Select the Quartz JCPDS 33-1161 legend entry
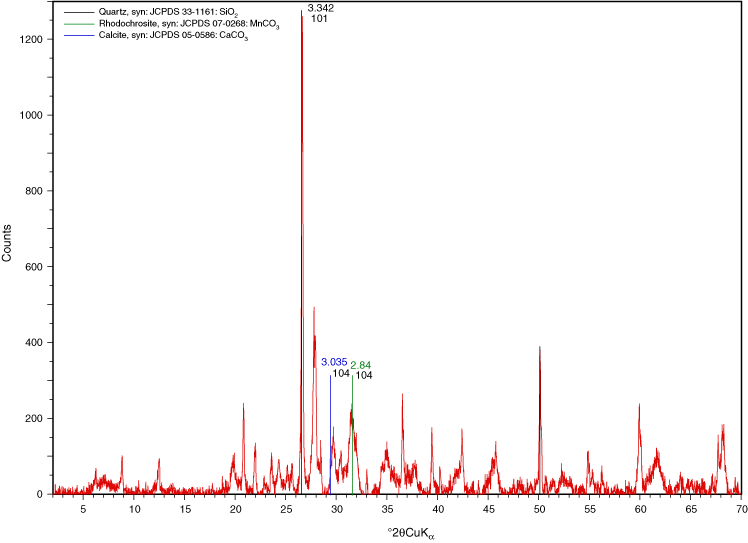 pos(170,11)
